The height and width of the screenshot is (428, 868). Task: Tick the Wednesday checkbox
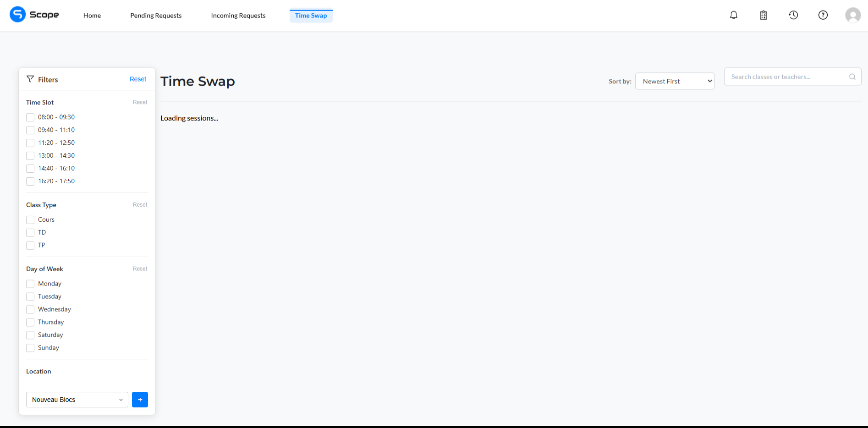pyautogui.click(x=30, y=310)
